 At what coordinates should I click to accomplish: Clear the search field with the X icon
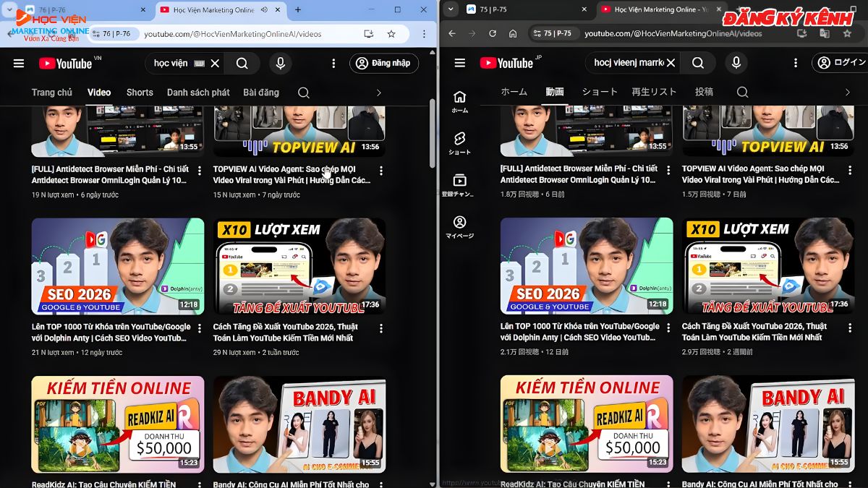(x=213, y=63)
